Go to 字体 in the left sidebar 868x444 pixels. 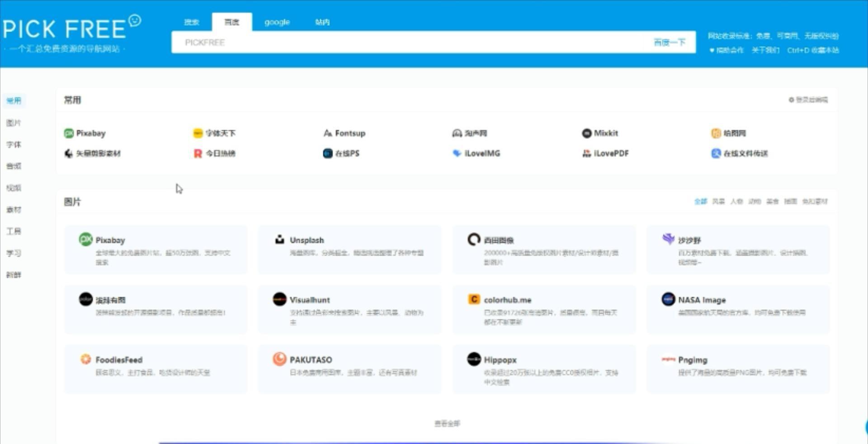pyautogui.click(x=14, y=144)
